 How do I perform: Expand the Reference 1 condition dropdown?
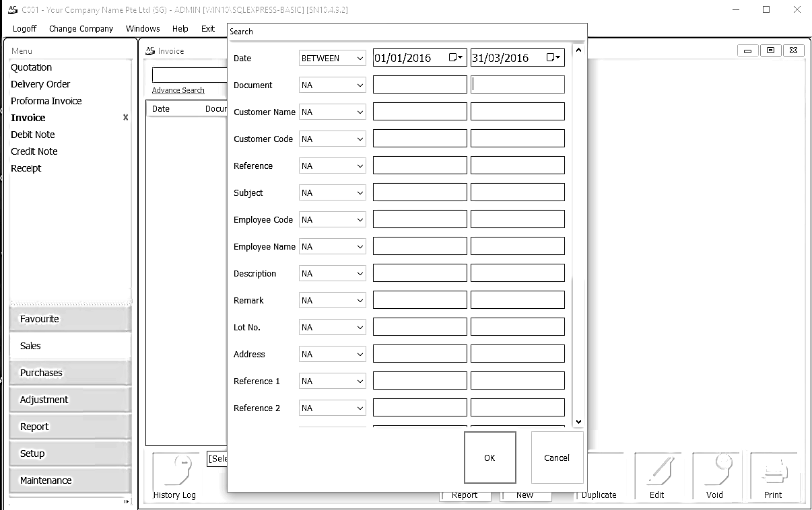click(x=360, y=381)
